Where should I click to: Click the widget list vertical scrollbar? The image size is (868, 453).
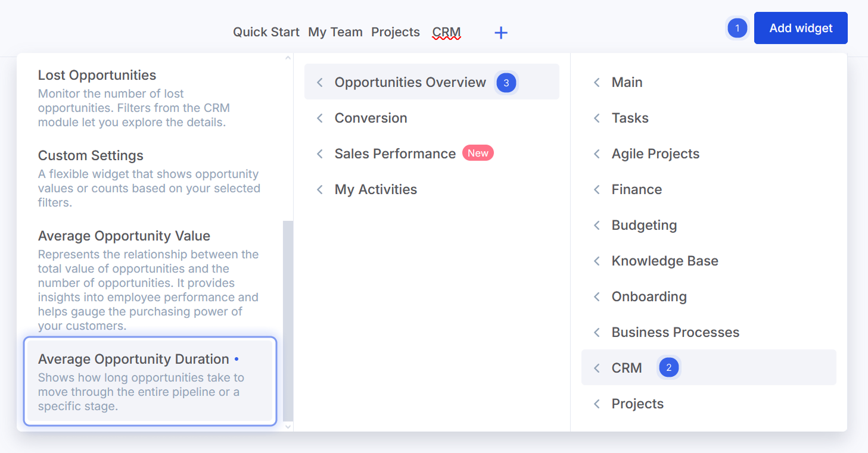(x=288, y=320)
